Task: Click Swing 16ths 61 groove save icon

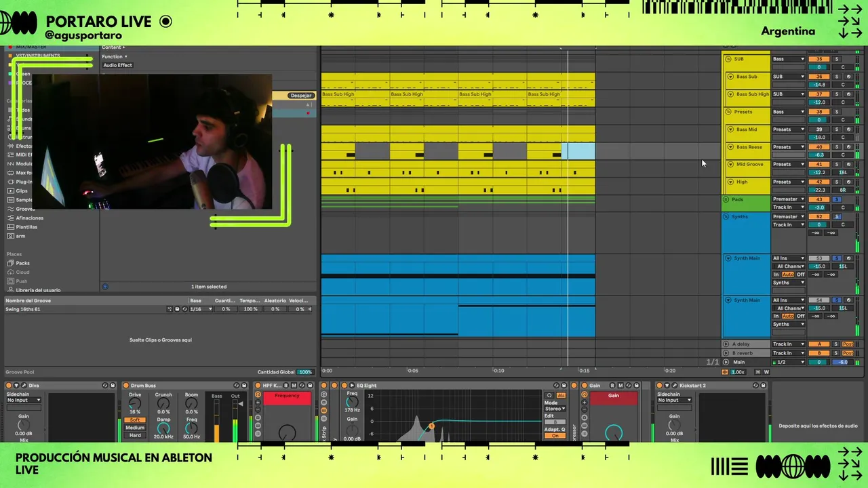Action: [x=178, y=309]
